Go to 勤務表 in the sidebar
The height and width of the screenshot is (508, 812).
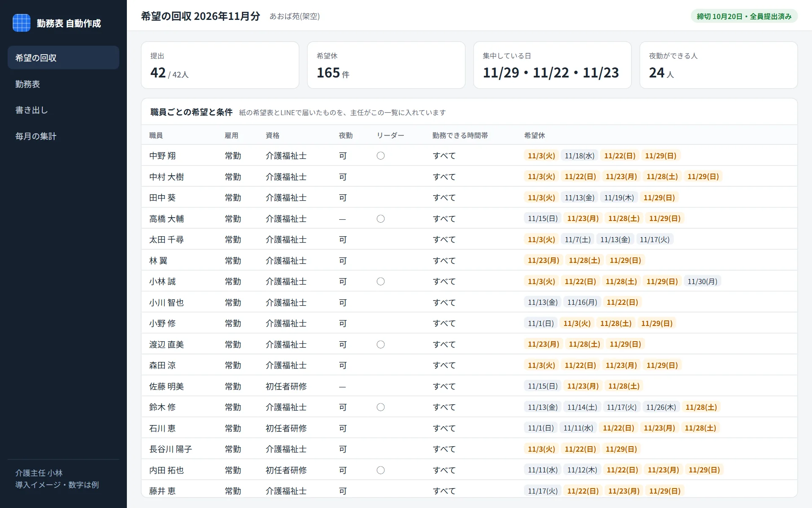click(63, 84)
